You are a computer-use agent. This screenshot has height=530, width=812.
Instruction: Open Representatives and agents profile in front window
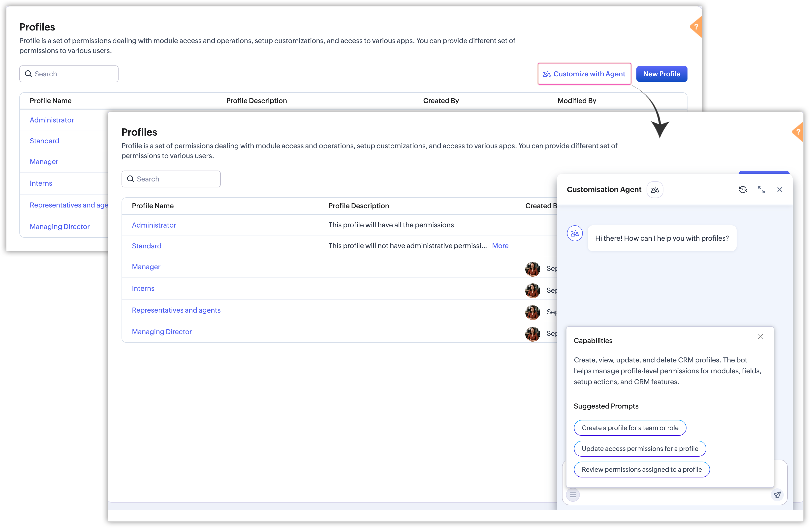pos(176,310)
